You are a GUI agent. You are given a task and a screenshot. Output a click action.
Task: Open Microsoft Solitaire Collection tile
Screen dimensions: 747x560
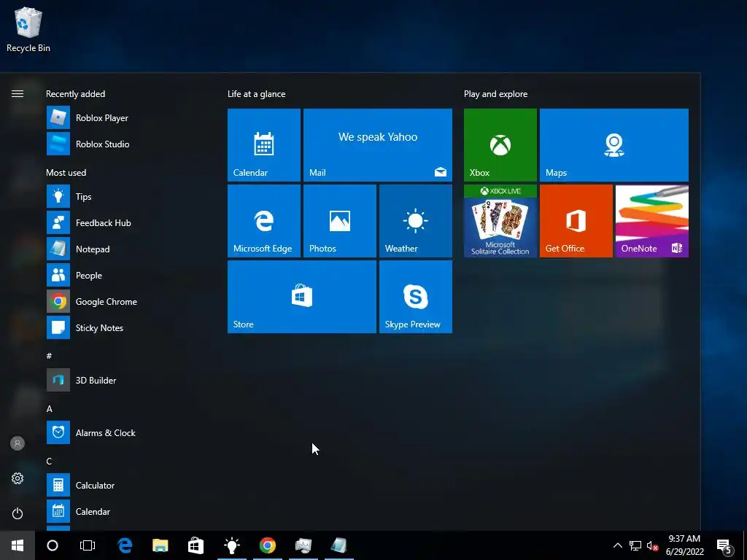(x=500, y=221)
